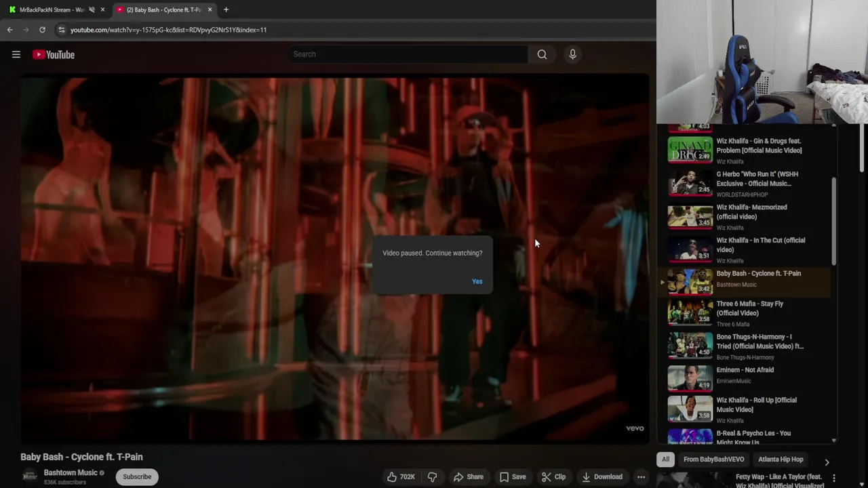Mute audio icon on MrBackPackN tab
The height and width of the screenshot is (488, 868).
pyautogui.click(x=92, y=9)
